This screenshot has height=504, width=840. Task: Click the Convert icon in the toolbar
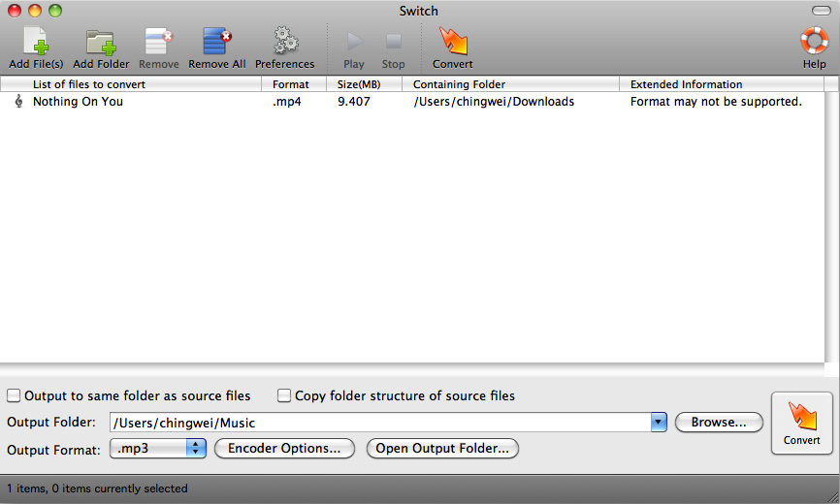453,42
